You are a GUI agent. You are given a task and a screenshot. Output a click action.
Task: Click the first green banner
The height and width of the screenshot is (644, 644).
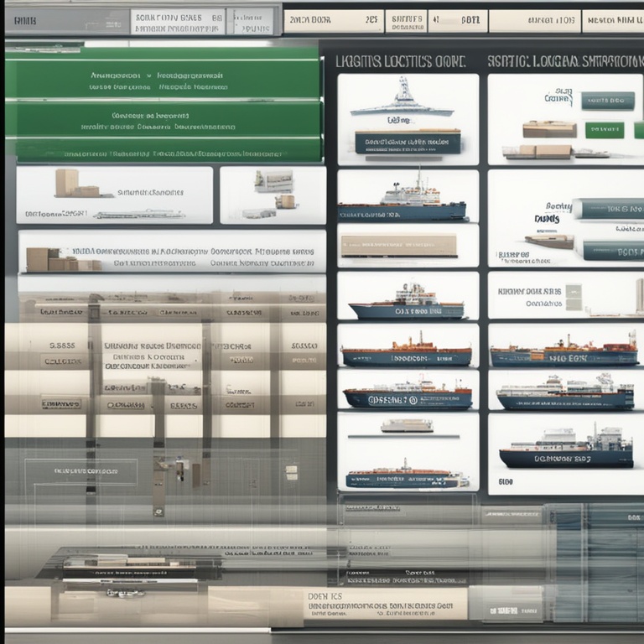tap(163, 79)
